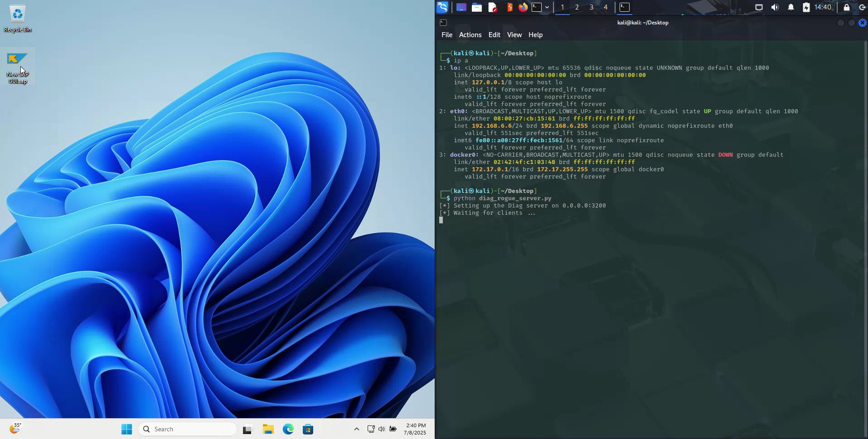The width and height of the screenshot is (868, 439).
Task: Open Windows Task View button
Action: (247, 429)
